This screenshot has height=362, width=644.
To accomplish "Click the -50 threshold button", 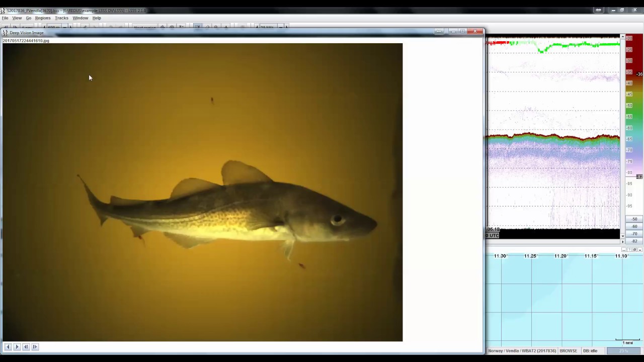I will tap(634, 219).
